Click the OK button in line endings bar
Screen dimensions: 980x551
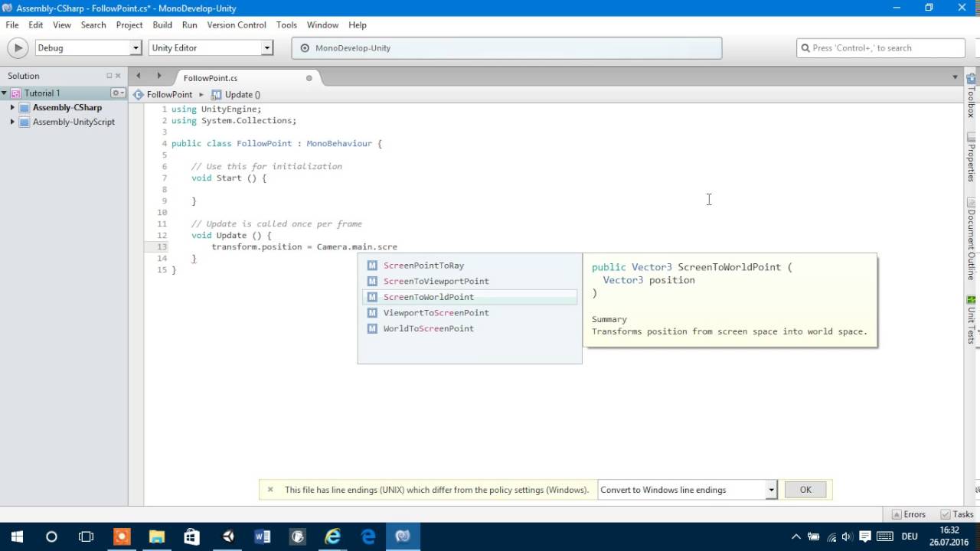(x=805, y=490)
